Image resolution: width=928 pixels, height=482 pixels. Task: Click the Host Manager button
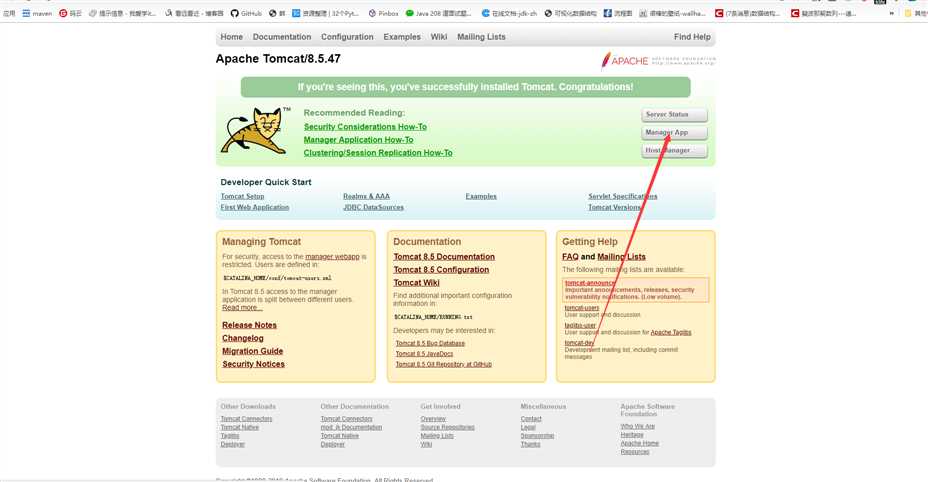click(x=674, y=150)
